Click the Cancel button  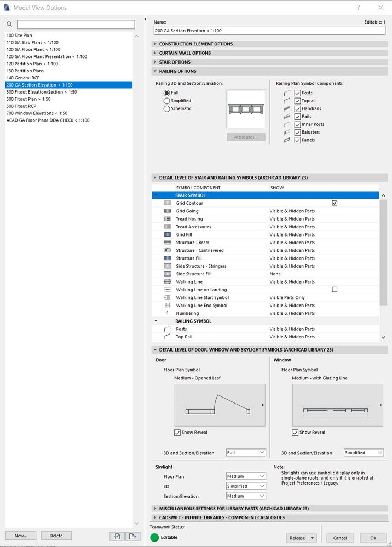point(340,538)
